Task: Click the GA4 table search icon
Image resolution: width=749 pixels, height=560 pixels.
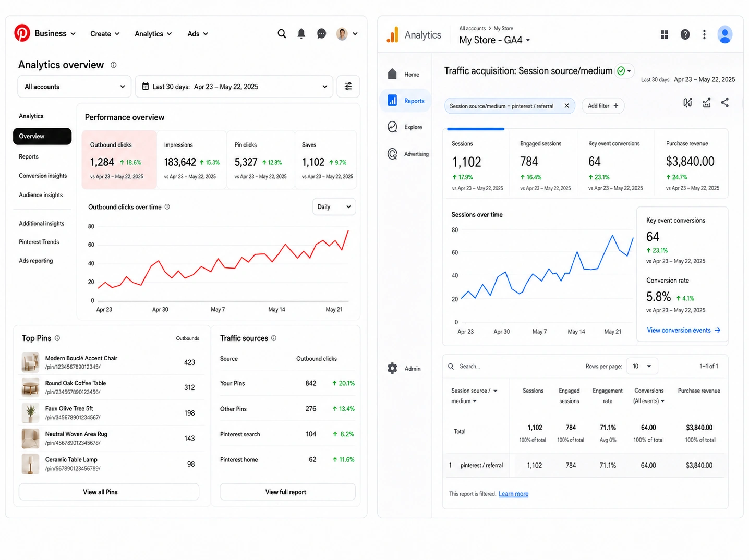Action: click(451, 367)
